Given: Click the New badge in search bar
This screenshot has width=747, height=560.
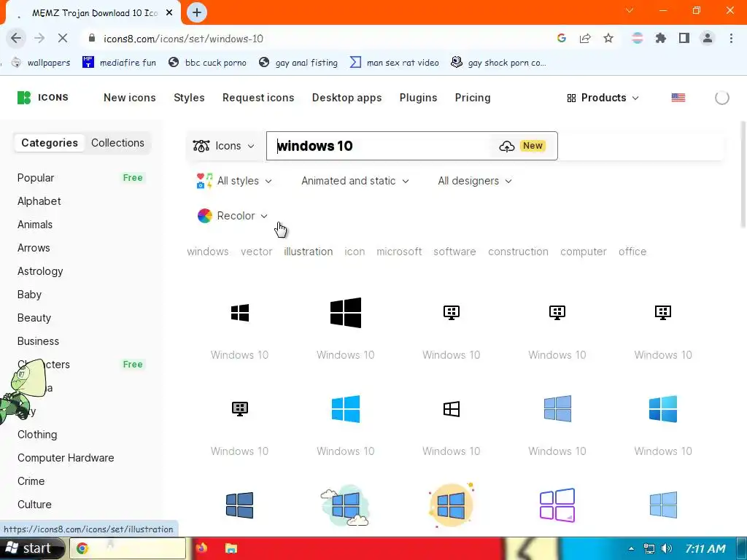Looking at the screenshot, I should click(x=533, y=146).
